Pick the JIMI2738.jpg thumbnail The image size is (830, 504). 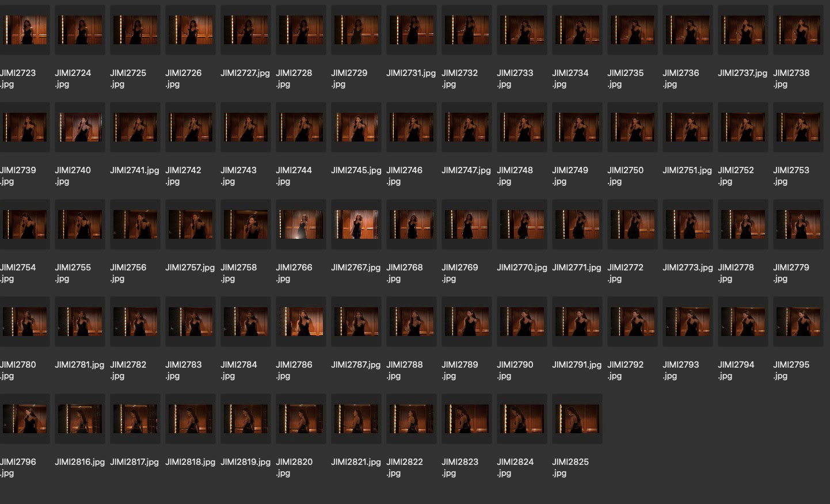click(x=798, y=30)
